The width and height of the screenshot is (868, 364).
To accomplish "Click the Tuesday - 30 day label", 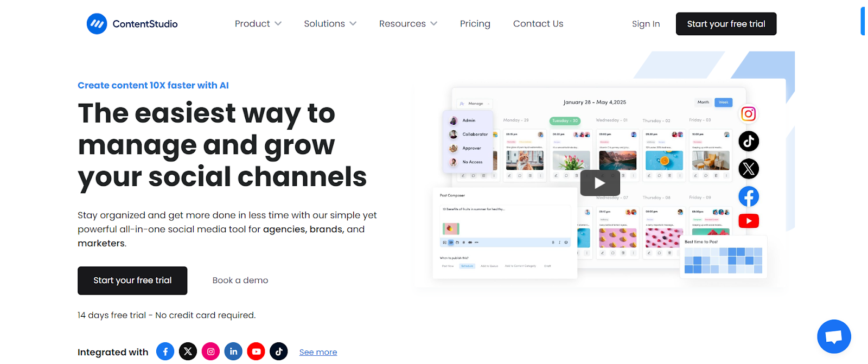I will coord(565,121).
